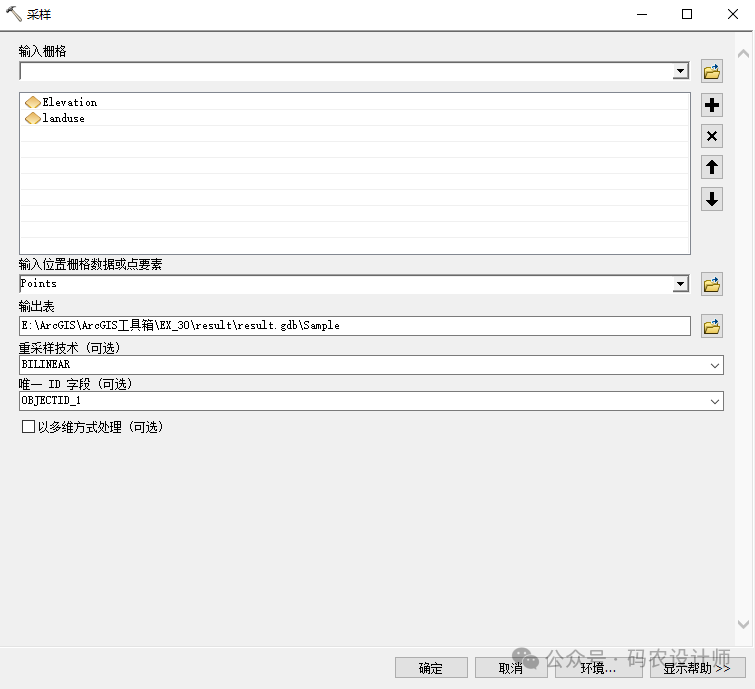Screen dimensions: 755x689
Task: Browse for location point features folder icon
Action: point(712,285)
